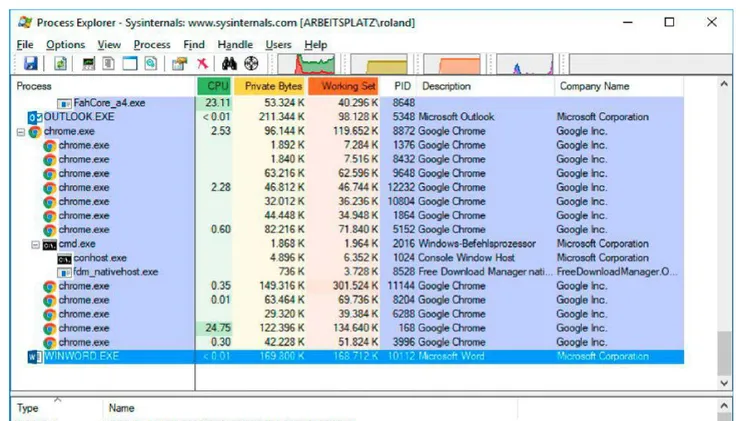
Task: Open the Options menu
Action: [66, 44]
